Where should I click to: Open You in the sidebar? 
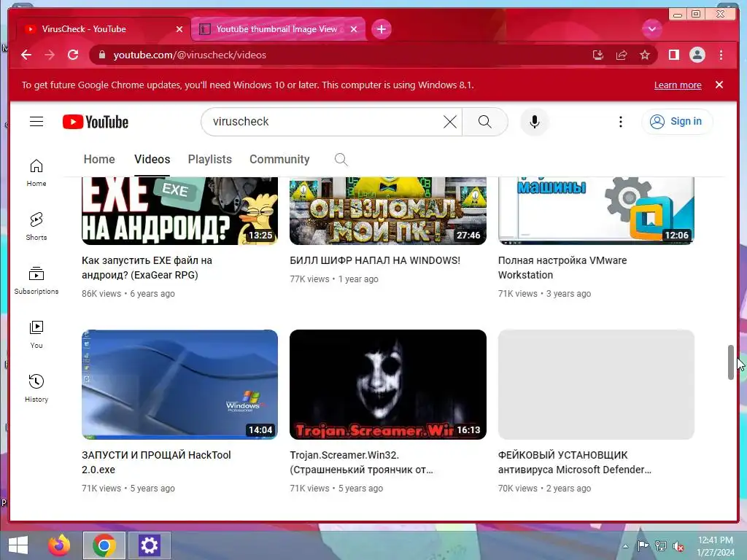[36, 334]
